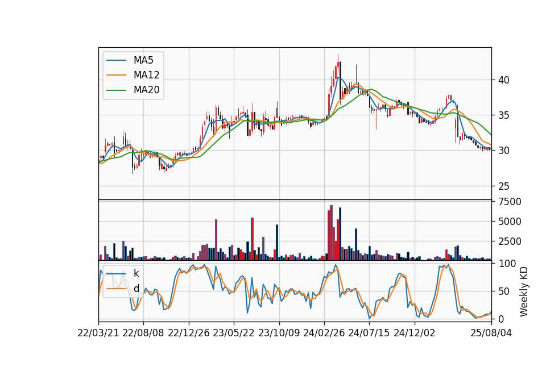Viewport: 546px width, 392px height.
Task: Click the MA5 legend label
Action: (143, 60)
